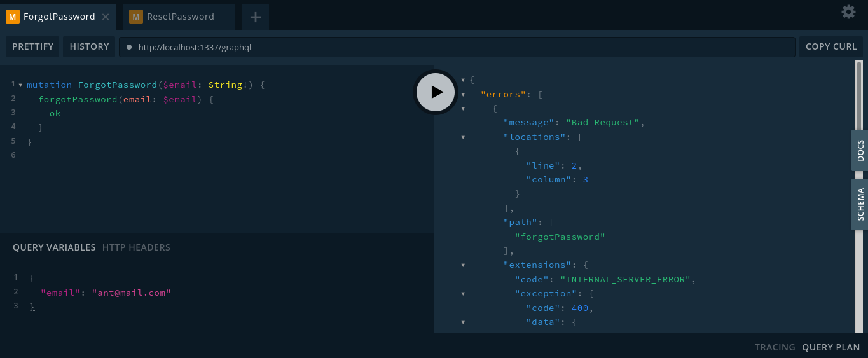Collapse the "locations" array arrow
The width and height of the screenshot is (868, 358).
tap(463, 137)
